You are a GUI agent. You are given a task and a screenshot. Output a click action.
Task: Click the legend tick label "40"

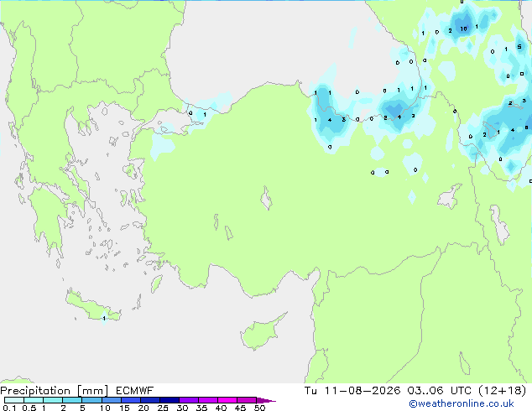221,408
